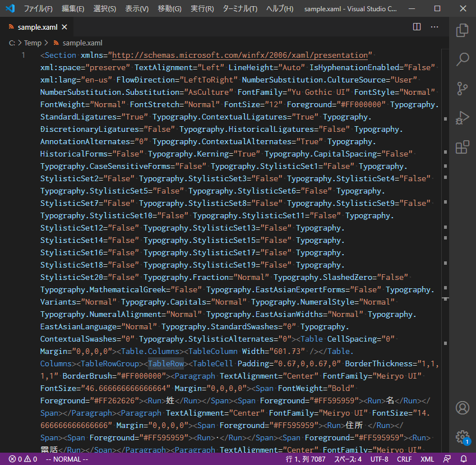The image size is (476, 465).
Task: Open the 選択(S) menu
Action: tap(105, 8)
